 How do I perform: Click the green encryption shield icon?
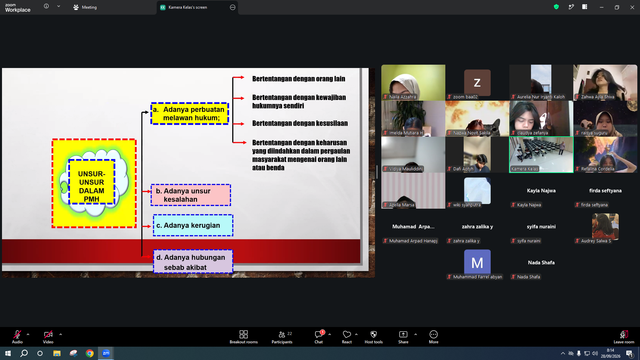(556, 7)
